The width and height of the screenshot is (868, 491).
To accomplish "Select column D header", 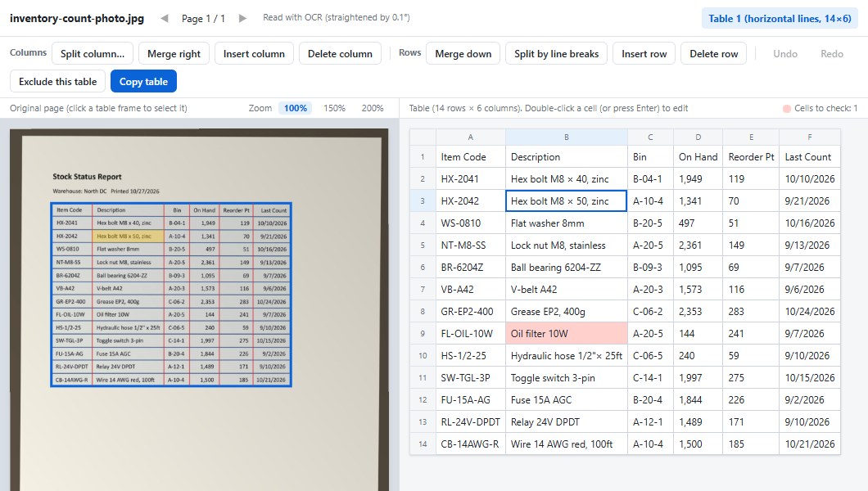I will tap(698, 137).
